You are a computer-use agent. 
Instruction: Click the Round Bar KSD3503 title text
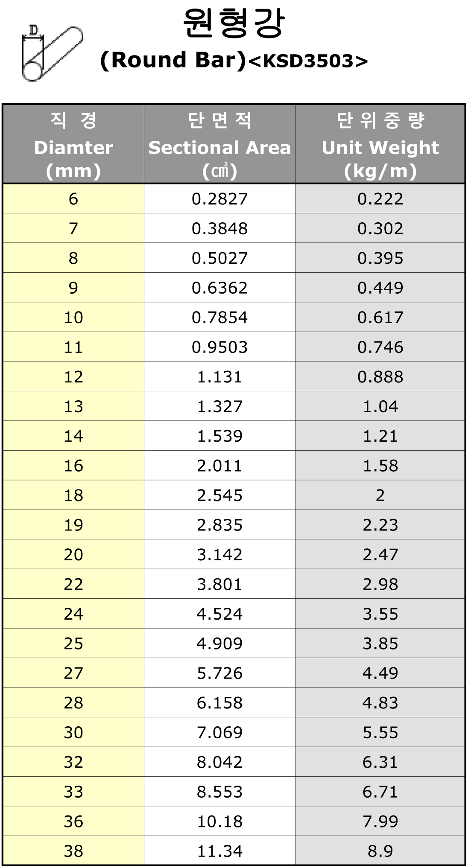[234, 60]
